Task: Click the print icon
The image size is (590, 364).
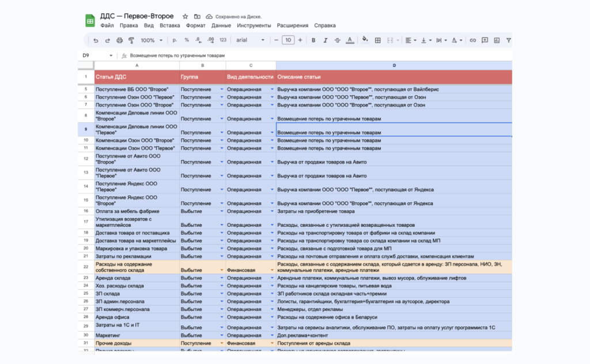Action: tap(120, 40)
